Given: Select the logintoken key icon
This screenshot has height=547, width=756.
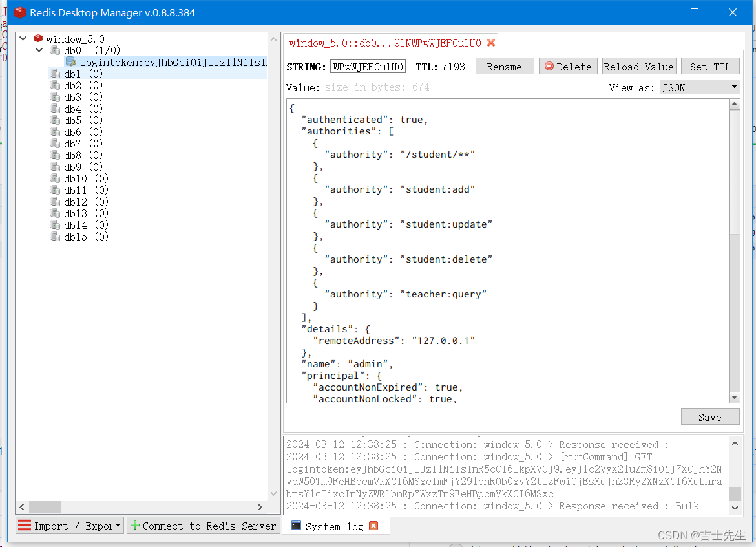Looking at the screenshot, I should coord(71,61).
